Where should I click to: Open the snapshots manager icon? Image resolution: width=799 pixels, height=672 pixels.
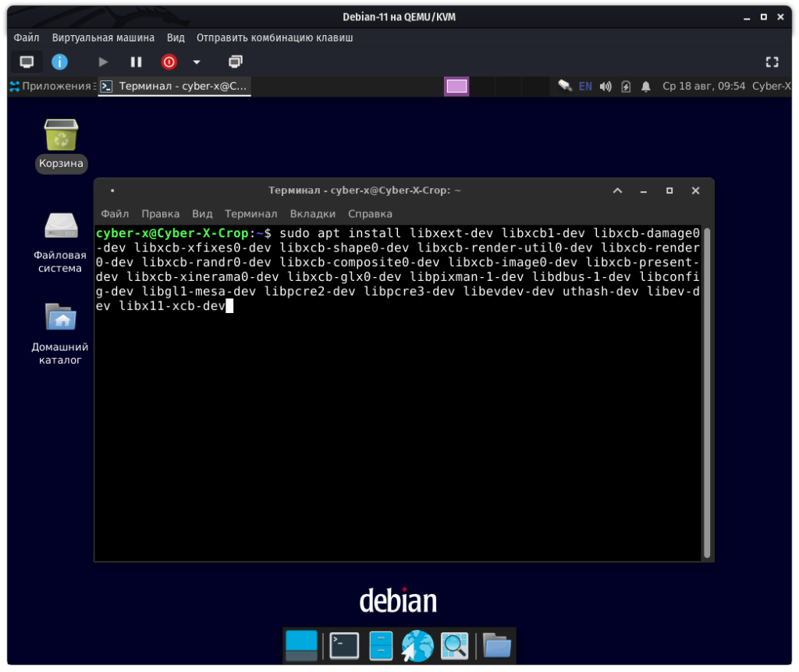pos(235,62)
